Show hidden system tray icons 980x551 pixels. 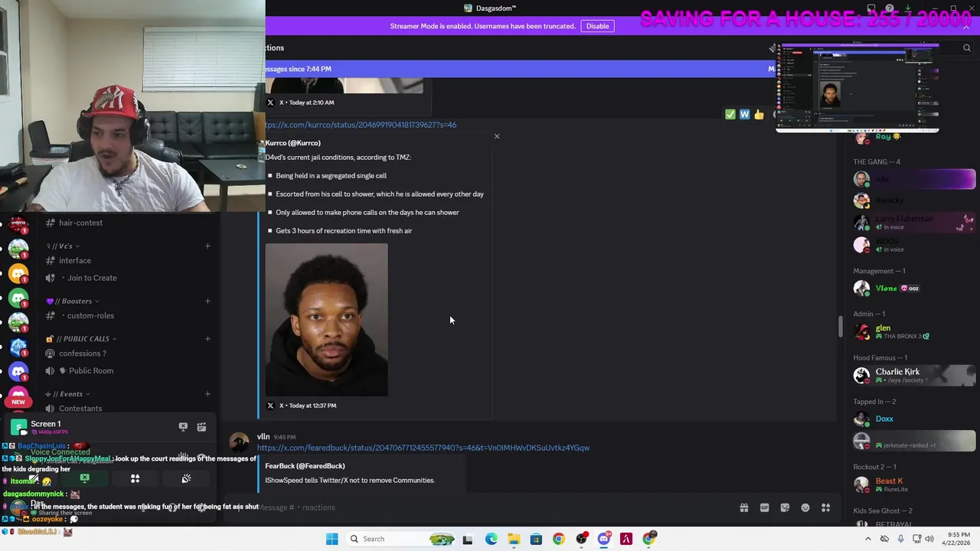[x=867, y=539]
